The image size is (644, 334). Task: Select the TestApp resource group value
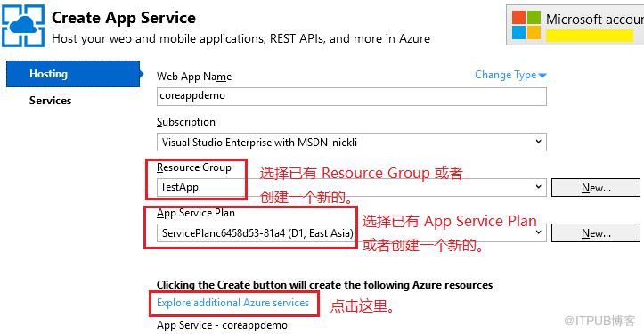click(179, 187)
